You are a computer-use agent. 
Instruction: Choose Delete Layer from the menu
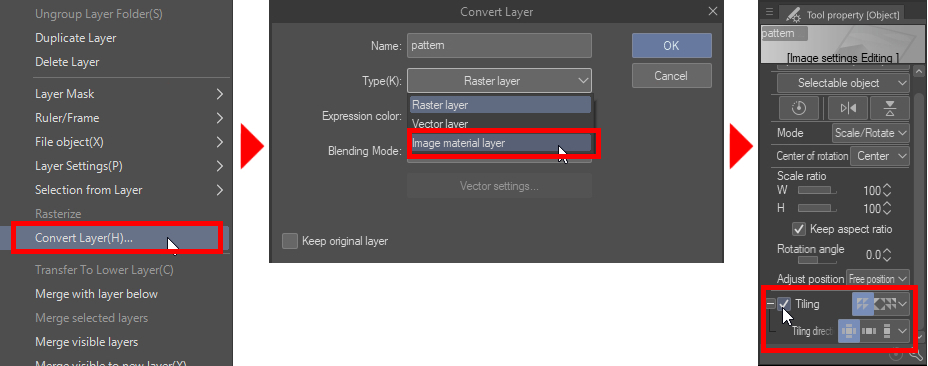[x=67, y=62]
